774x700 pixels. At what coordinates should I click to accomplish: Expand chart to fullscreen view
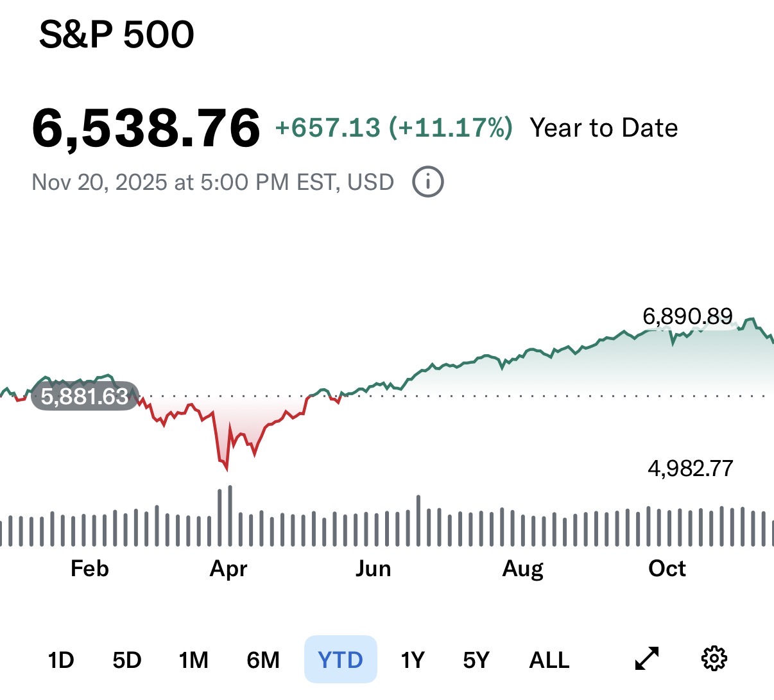647,659
